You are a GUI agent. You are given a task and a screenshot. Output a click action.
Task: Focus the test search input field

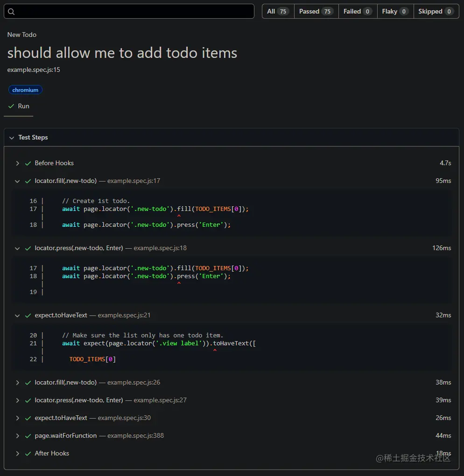[133, 11]
